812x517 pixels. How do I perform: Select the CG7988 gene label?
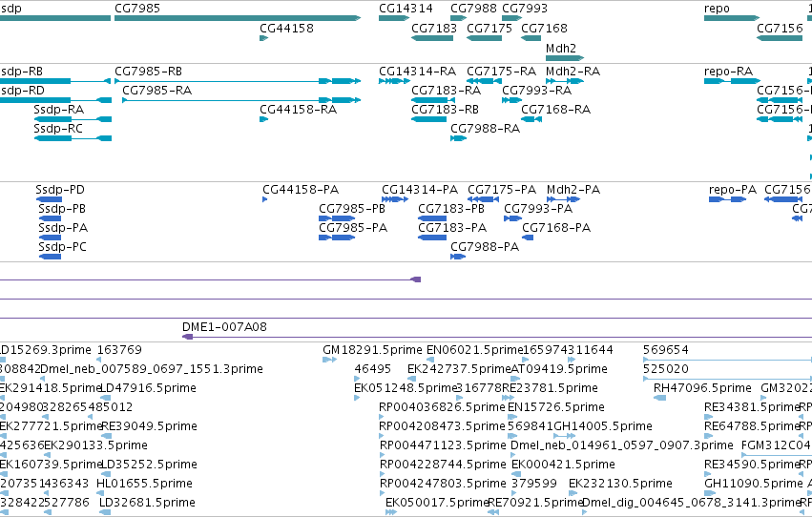click(473, 9)
